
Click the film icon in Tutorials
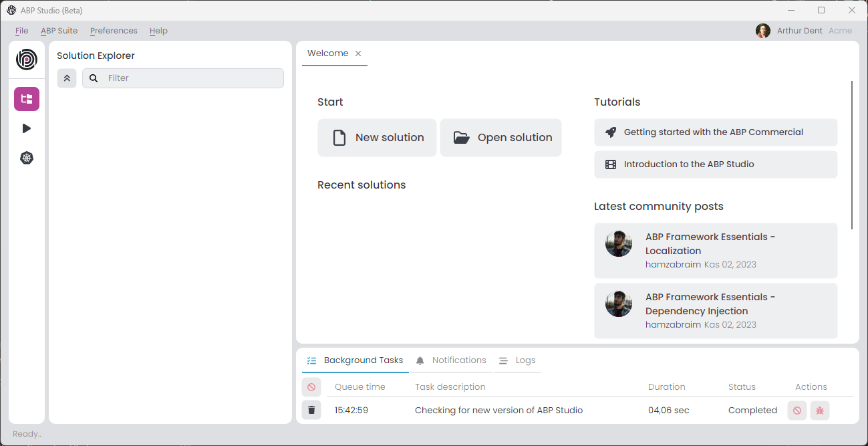611,164
